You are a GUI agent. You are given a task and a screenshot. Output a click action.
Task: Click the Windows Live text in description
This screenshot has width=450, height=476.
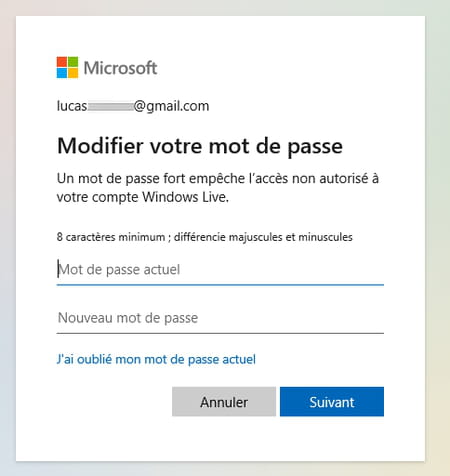tap(185, 197)
